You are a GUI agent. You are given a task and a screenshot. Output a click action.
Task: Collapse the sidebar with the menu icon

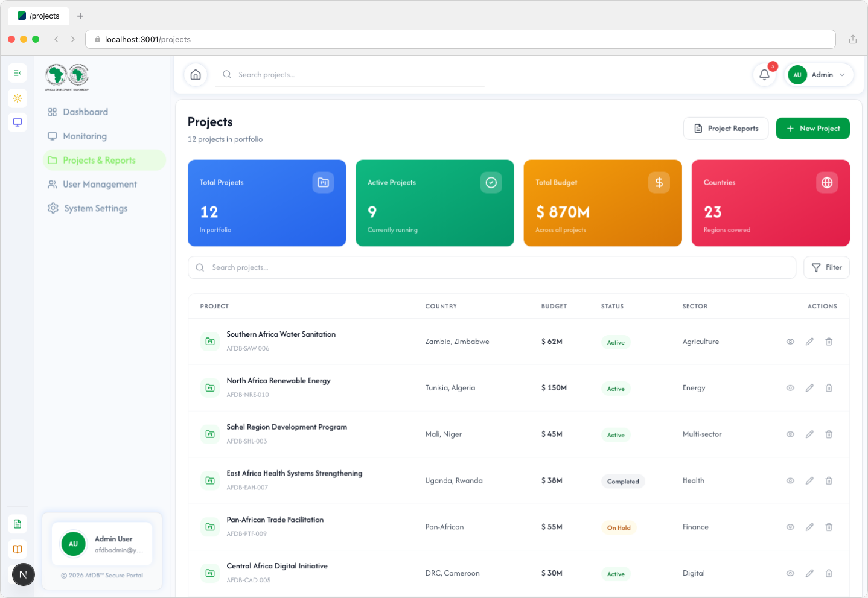(18, 73)
